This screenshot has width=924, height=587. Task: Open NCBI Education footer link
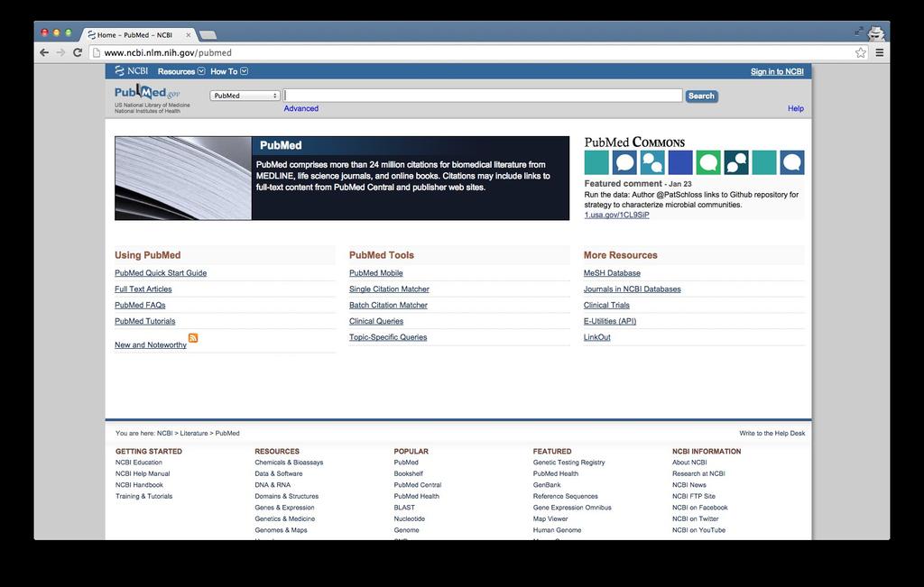138,463
